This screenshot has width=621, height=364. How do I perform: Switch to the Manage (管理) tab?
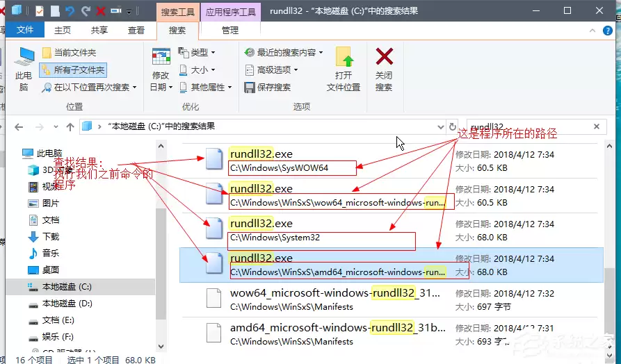pyautogui.click(x=230, y=30)
